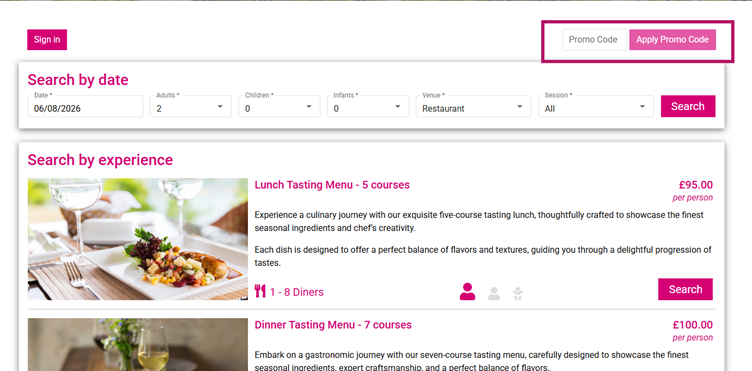This screenshot has height=371, width=752.
Task: Expand the Venue dropdown showing Restaurant
Action: click(473, 106)
